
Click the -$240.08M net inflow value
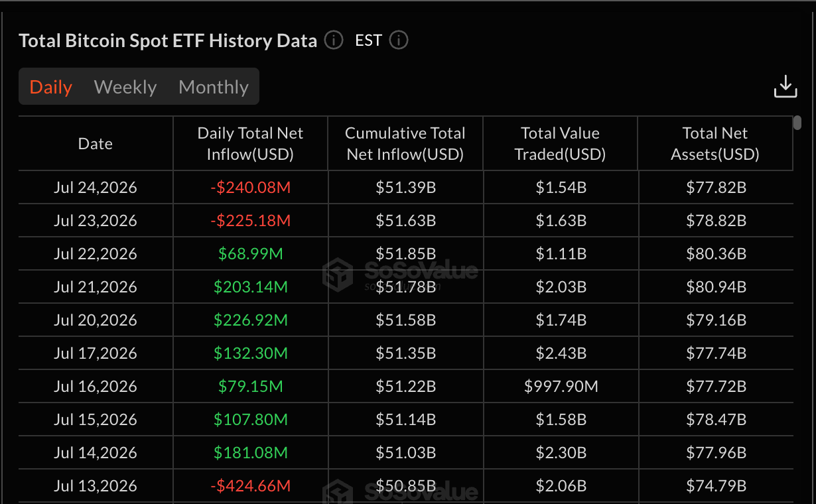[x=251, y=188]
